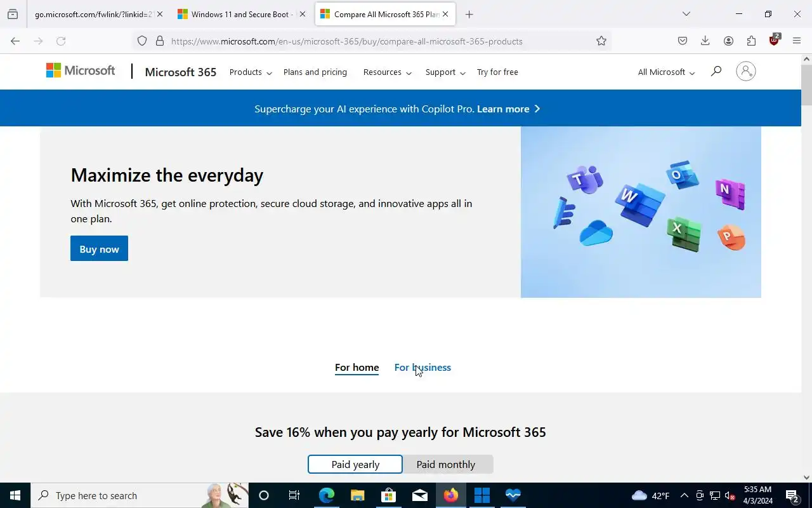This screenshot has height=508, width=812.
Task: Open File Explorer from taskbar
Action: (357, 495)
